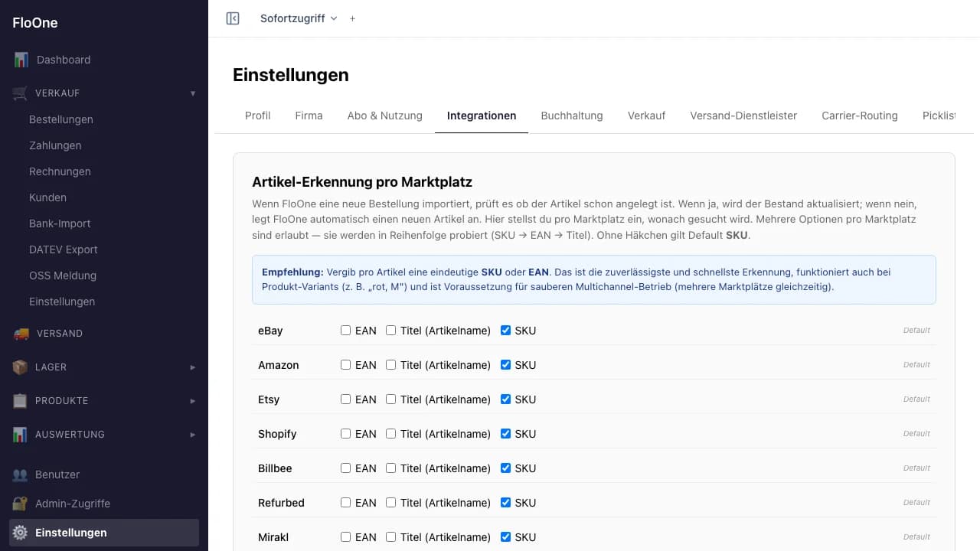This screenshot has height=551, width=980.
Task: Click the Admin-Zugriffe lock icon
Action: (x=21, y=504)
